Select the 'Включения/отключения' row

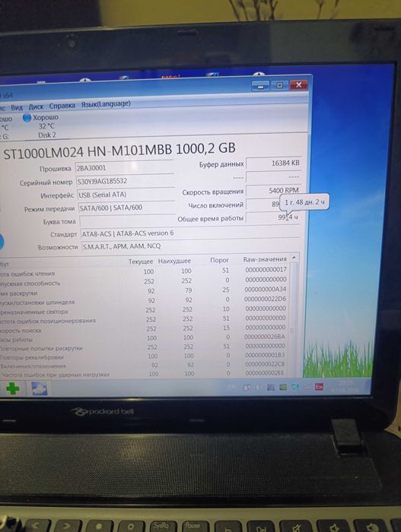tap(145, 365)
